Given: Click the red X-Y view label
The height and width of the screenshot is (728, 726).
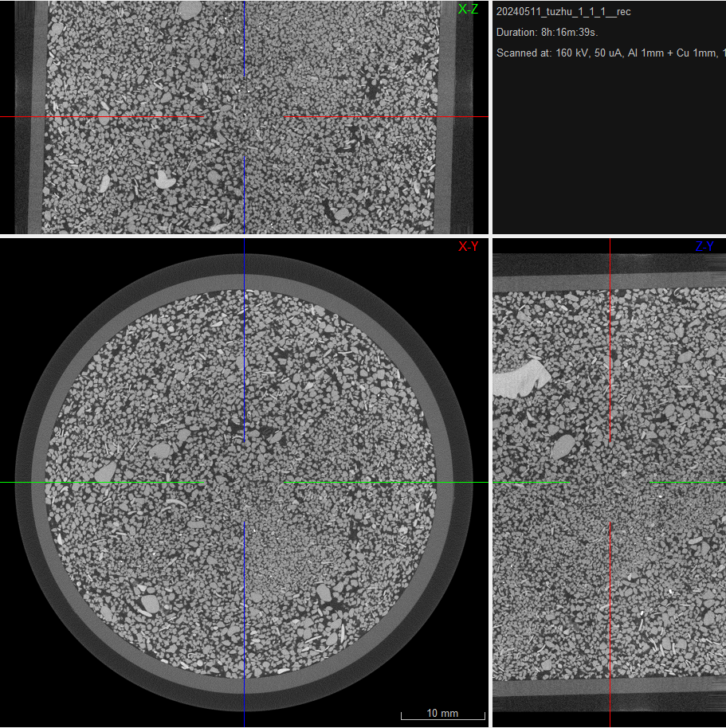Looking at the screenshot, I should [x=468, y=247].
